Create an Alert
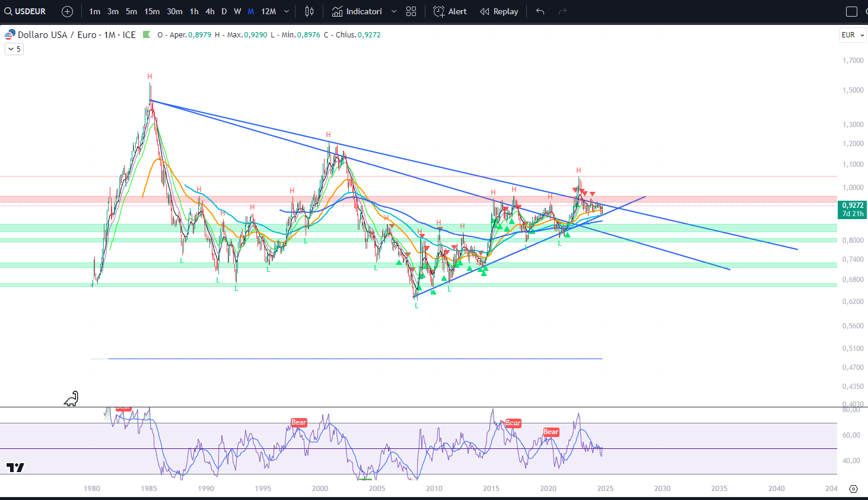Image resolution: width=868 pixels, height=500 pixels. click(450, 11)
